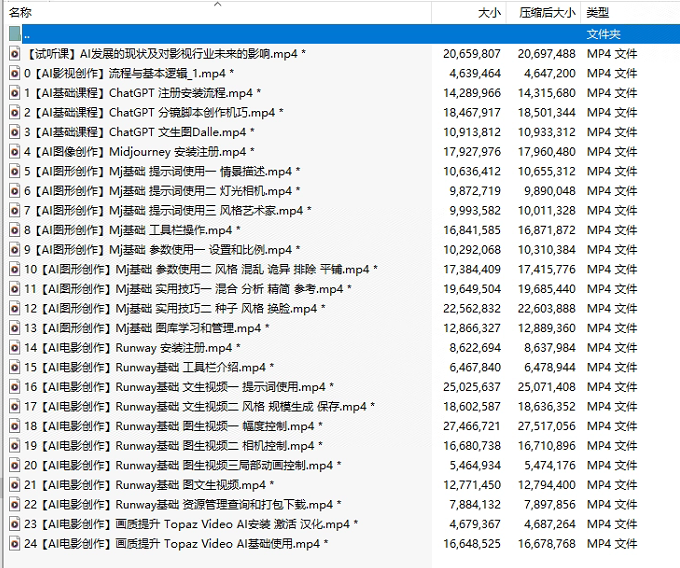Sort by the 类型 column header
Viewport: 680px width, 568px height.
(598, 13)
